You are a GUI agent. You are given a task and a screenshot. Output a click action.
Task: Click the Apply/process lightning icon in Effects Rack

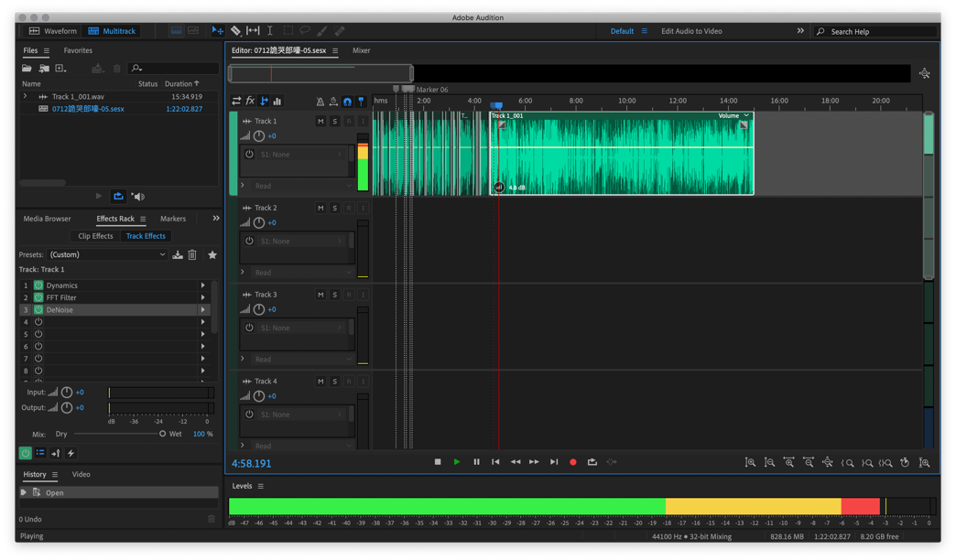coord(71,453)
